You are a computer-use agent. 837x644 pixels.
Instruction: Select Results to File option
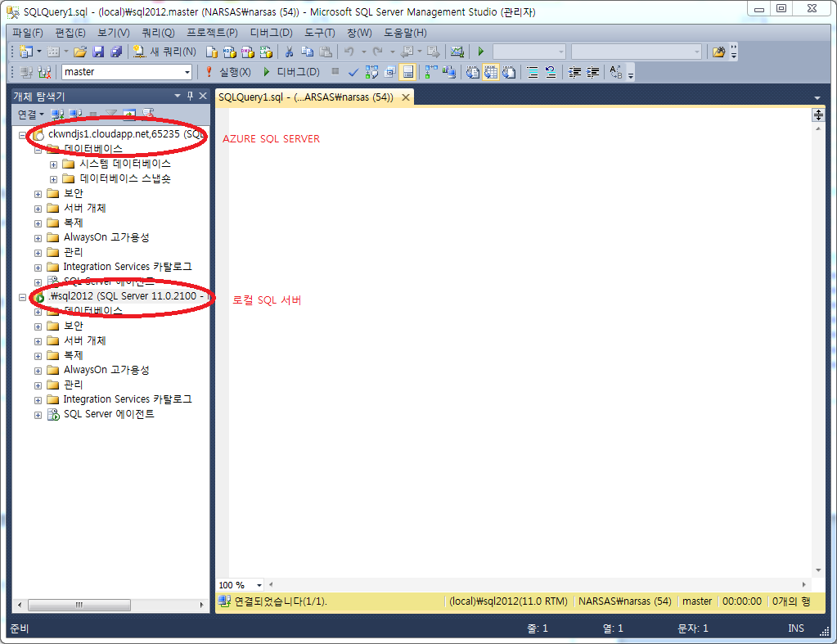[x=509, y=72]
